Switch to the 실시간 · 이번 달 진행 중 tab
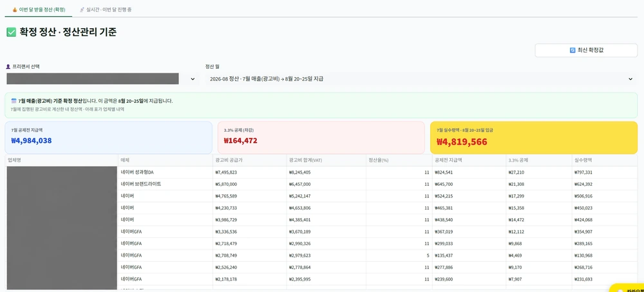 click(105, 9)
